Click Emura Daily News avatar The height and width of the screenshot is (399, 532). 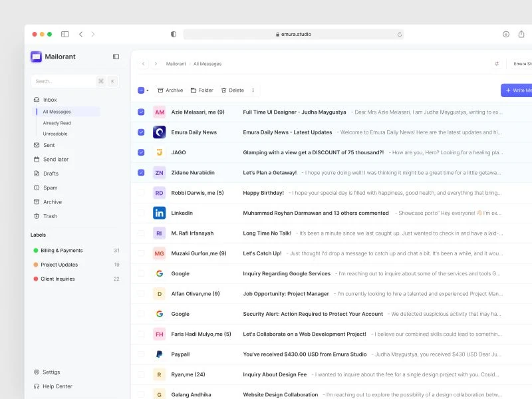(159, 132)
